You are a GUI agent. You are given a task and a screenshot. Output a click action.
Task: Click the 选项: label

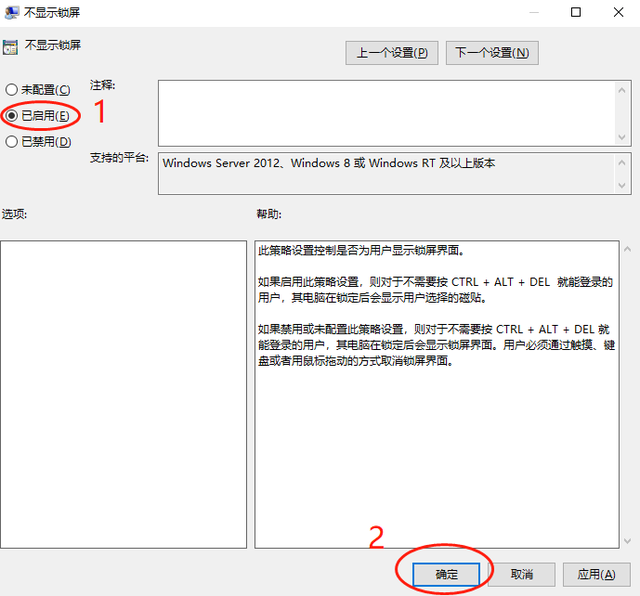tap(14, 213)
